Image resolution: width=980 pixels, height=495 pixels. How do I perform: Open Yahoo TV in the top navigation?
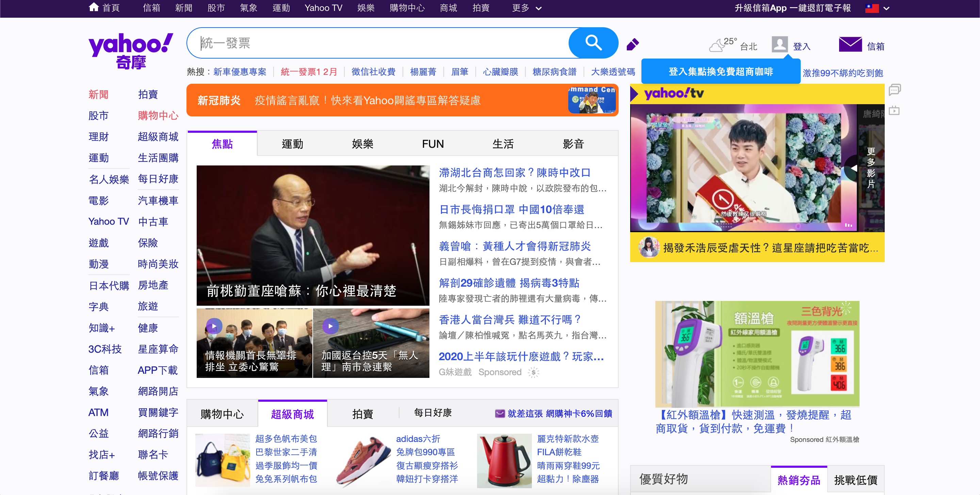tap(323, 7)
